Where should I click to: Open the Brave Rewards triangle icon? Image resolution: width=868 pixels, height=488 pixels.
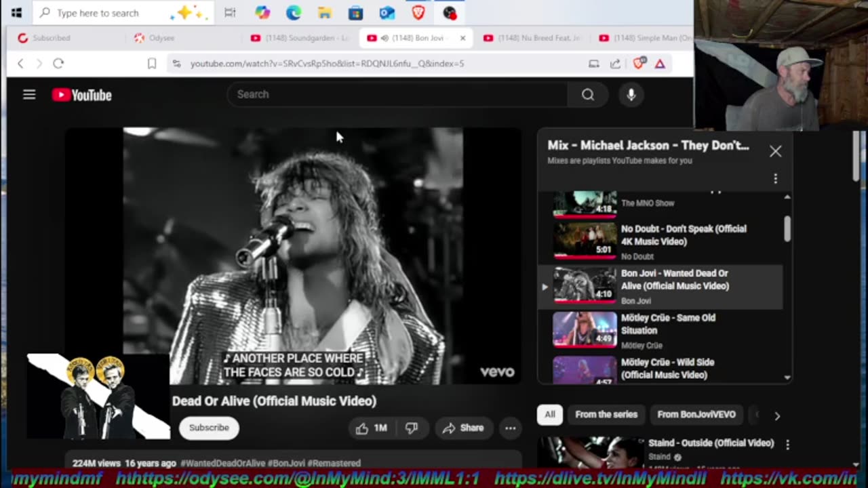pos(660,64)
